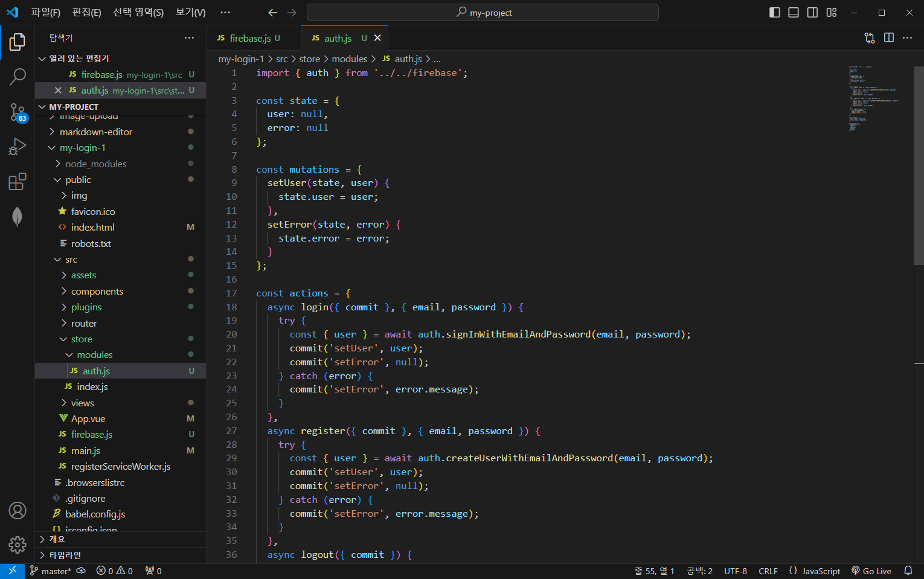Collapse the 열려 있는 편집기 section
This screenshot has height=579, width=924.
point(120,59)
